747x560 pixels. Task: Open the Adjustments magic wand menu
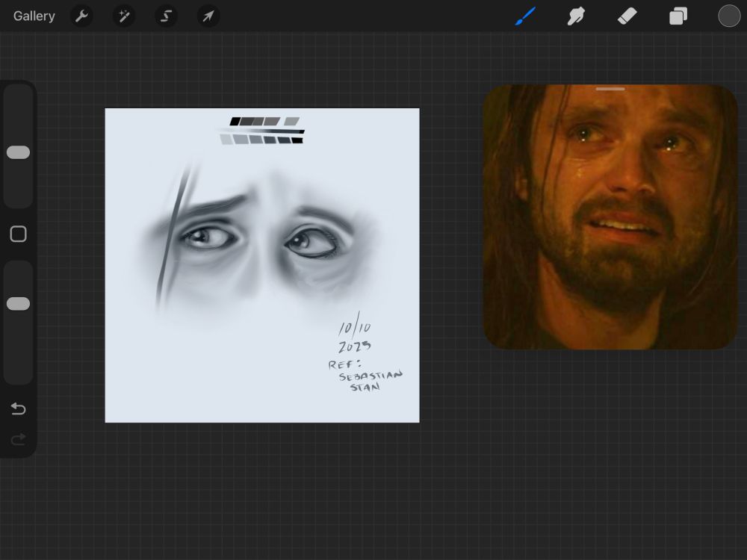click(x=124, y=16)
